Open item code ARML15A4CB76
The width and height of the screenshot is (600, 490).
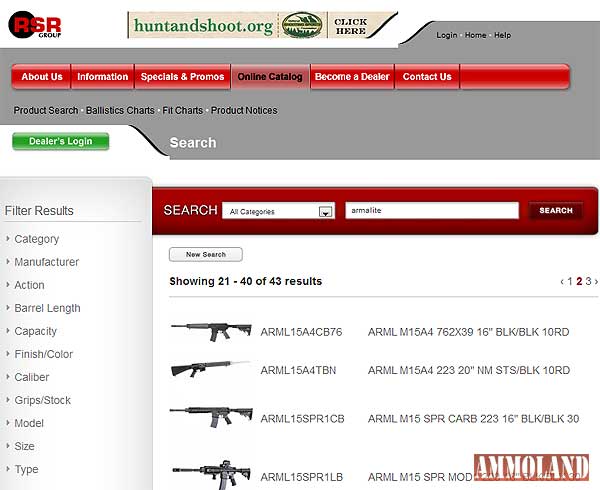pos(302,332)
